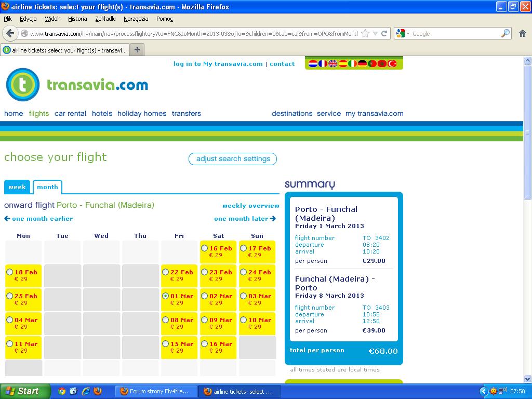This screenshot has width=532, height=399.
Task: Open the contact link
Action: click(282, 64)
